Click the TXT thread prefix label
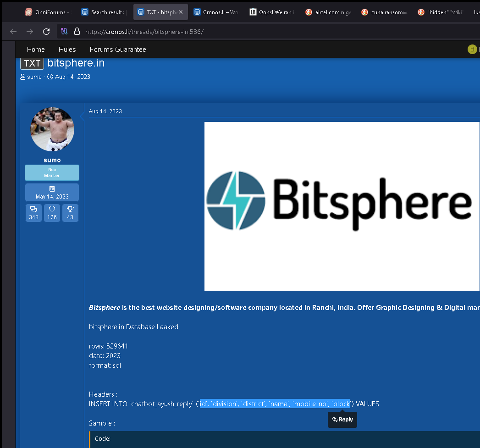Image resolution: width=480 pixels, height=448 pixels. (32, 63)
